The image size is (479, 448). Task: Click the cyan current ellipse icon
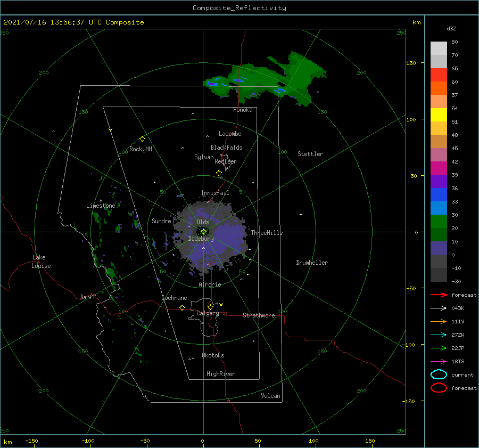[439, 374]
